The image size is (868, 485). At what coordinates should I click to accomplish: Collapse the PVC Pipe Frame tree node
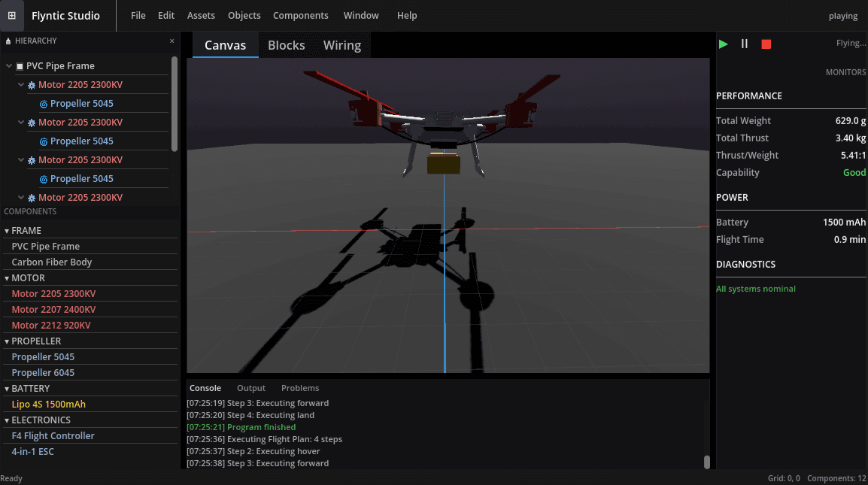(x=9, y=66)
